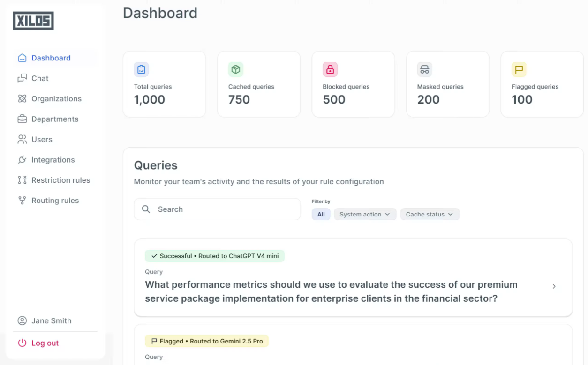
Task: Click the Blocked queries lock icon
Action: pos(330,69)
